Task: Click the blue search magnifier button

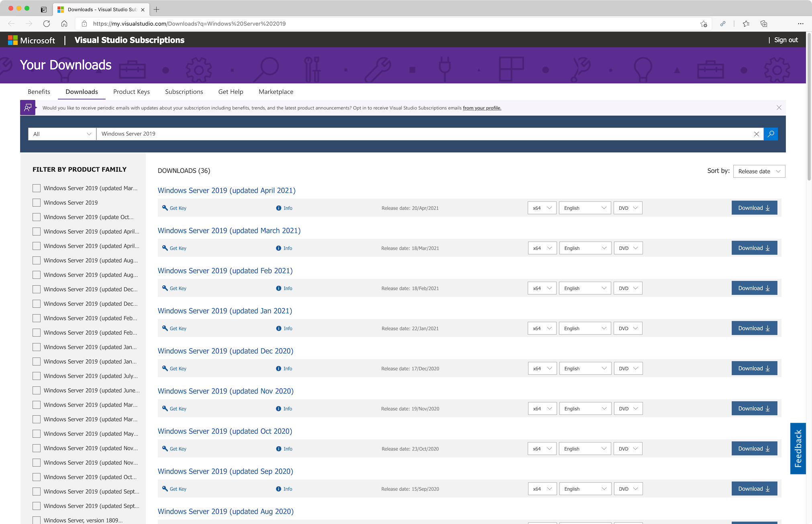Action: tap(771, 134)
